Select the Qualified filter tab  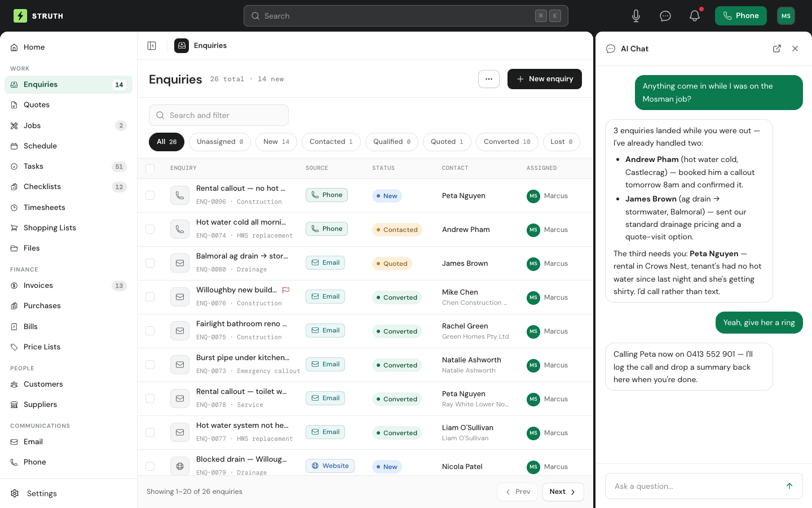[392, 142]
